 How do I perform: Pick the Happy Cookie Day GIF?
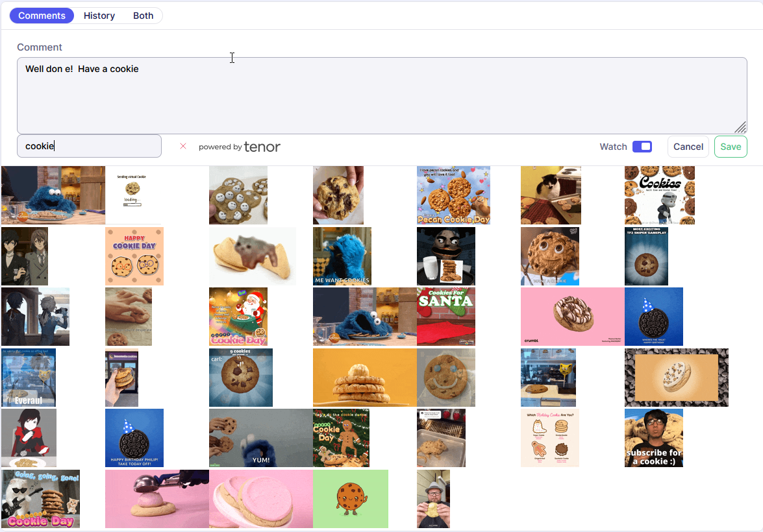pos(134,256)
